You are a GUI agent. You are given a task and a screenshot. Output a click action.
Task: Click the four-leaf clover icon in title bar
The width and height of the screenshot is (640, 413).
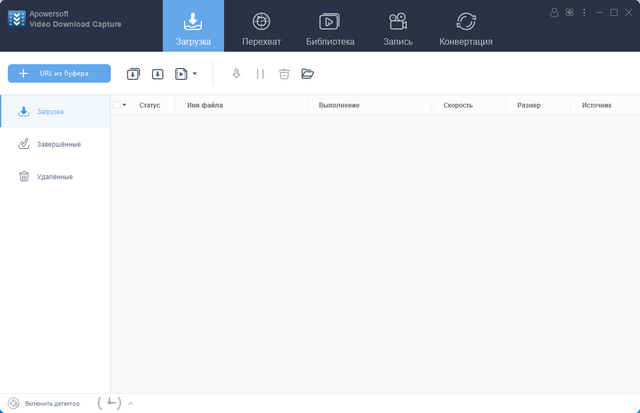(569, 12)
